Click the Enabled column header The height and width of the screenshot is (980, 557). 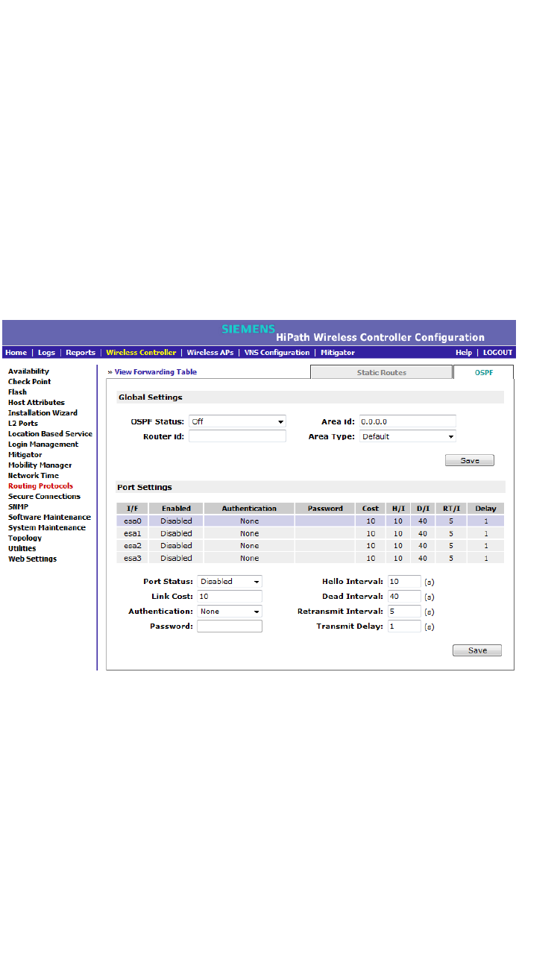pos(176,509)
